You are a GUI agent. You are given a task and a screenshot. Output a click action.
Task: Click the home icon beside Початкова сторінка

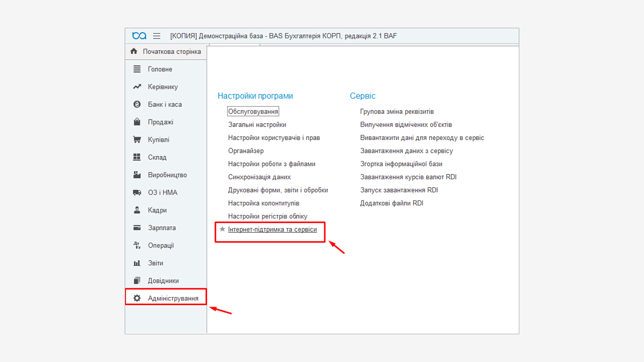134,51
